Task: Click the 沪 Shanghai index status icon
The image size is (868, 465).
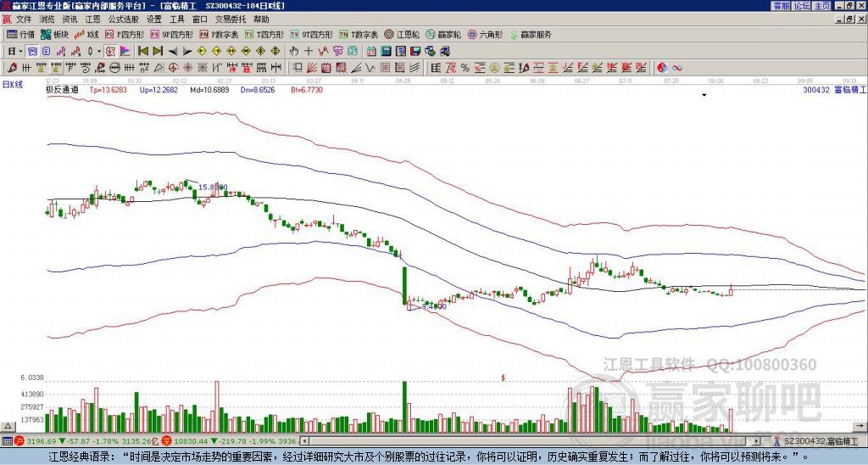Action: coord(18,441)
